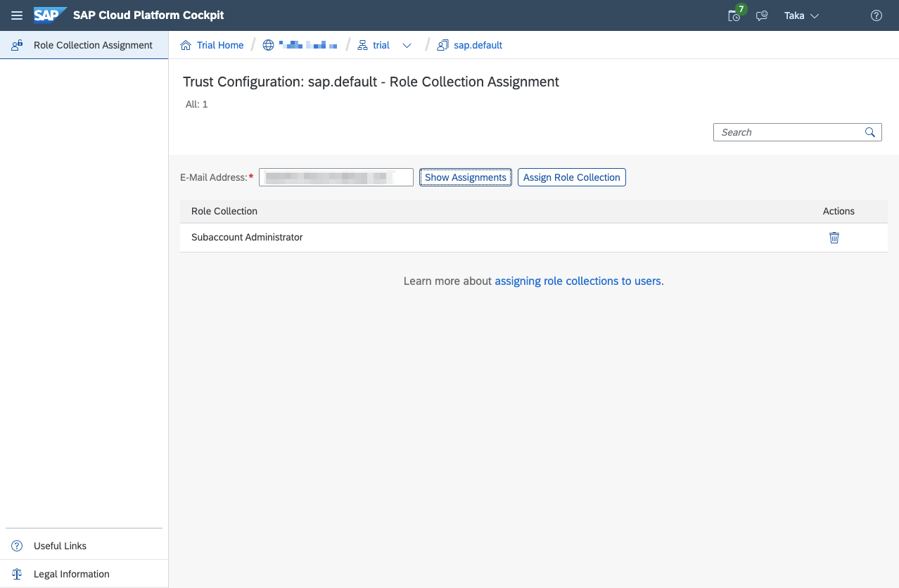
Task: Open the help question mark icon
Action: (876, 15)
